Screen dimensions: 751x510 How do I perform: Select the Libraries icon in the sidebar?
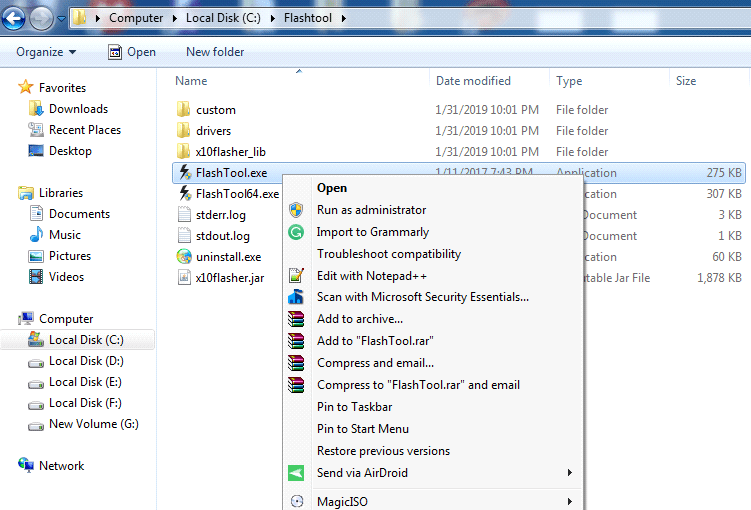(x=26, y=193)
